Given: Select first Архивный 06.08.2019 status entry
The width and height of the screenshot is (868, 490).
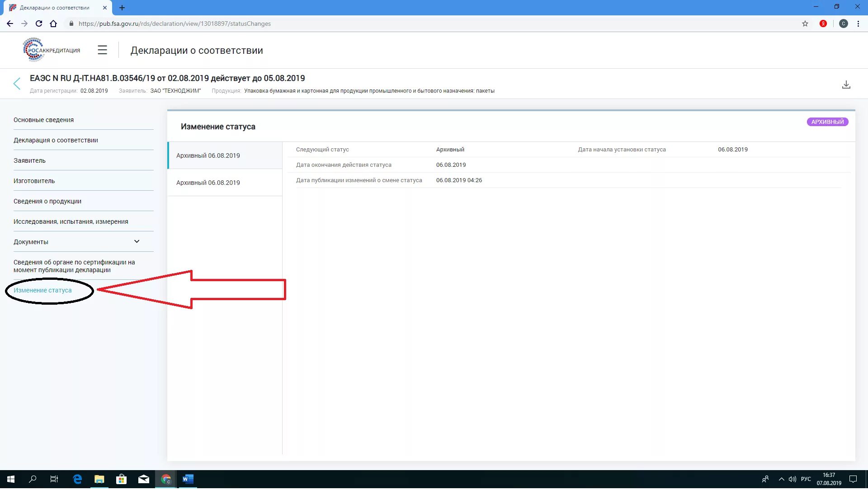Looking at the screenshot, I should tap(225, 156).
